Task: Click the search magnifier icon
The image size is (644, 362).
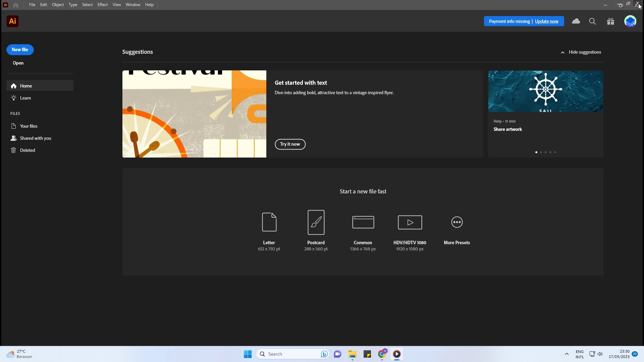Action: [592, 21]
